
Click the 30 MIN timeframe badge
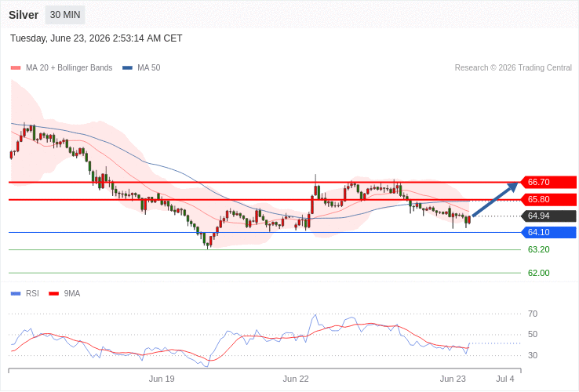click(65, 15)
